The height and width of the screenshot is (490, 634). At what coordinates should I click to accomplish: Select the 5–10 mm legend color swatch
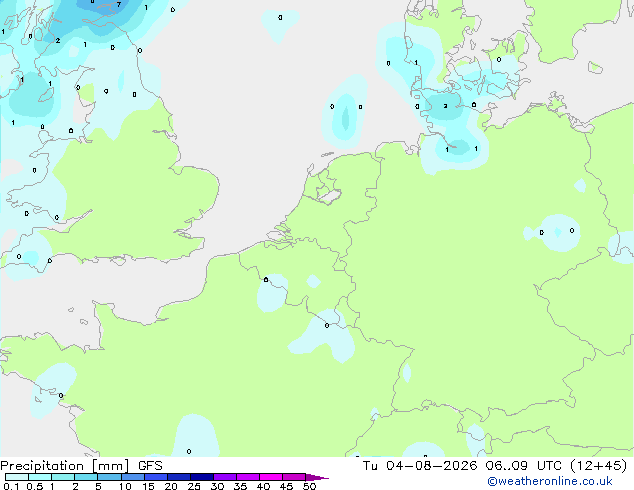click(x=109, y=477)
